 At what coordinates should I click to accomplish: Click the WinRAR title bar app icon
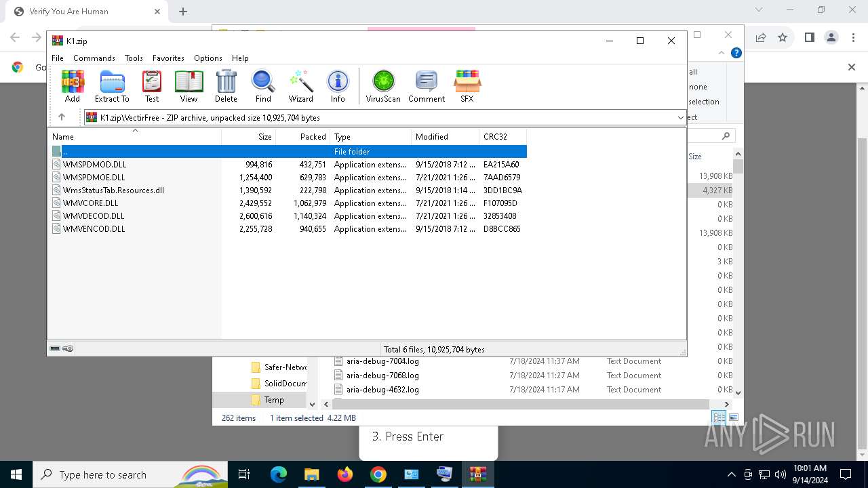[x=58, y=41]
